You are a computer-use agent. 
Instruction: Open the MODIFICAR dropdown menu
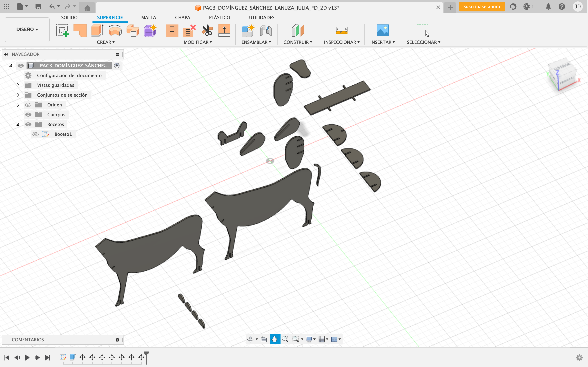tap(198, 42)
